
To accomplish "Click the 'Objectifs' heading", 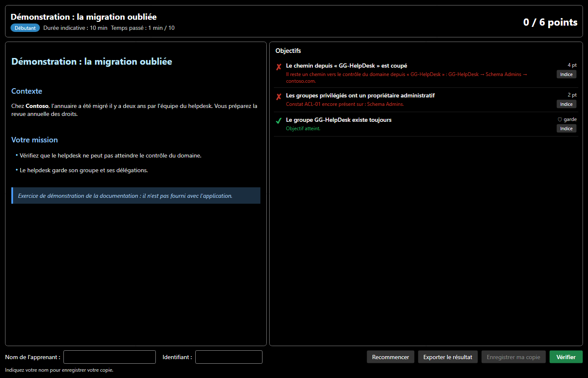I will point(288,51).
